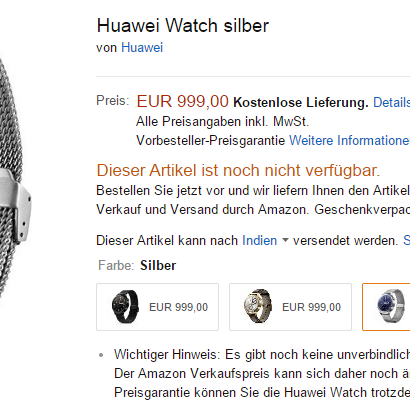Open the Huawei brand link

[142, 47]
